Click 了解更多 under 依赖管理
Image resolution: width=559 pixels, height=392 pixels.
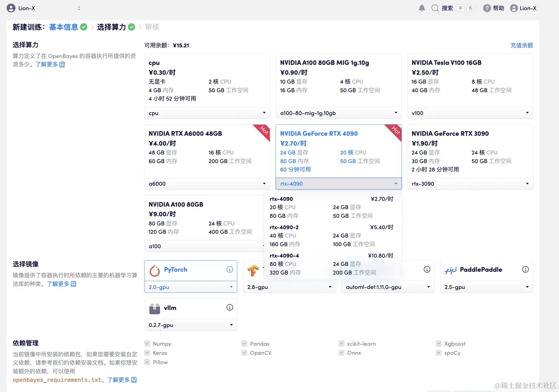click(x=118, y=380)
